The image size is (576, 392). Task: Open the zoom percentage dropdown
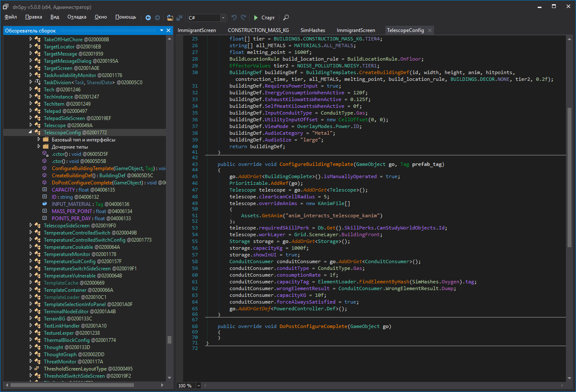pyautogui.click(x=199, y=386)
